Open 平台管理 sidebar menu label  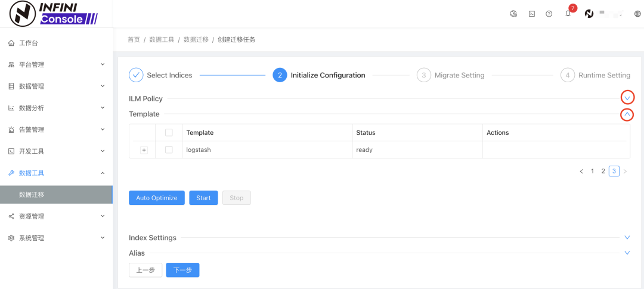click(x=32, y=65)
